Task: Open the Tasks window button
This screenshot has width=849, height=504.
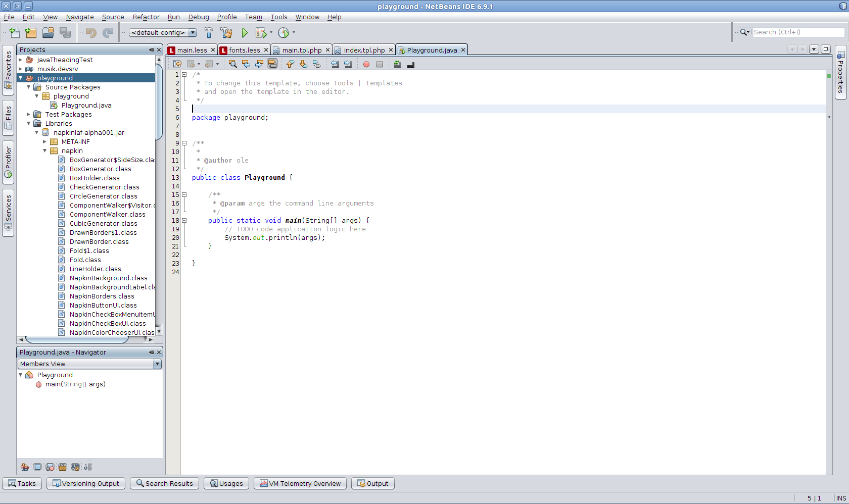Action: pos(22,483)
